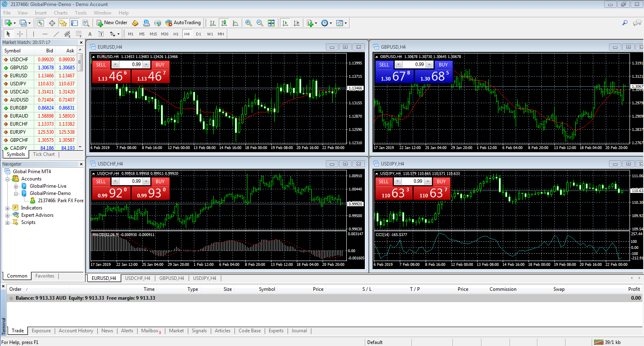Switch to Account History tab

pyautogui.click(x=76, y=331)
